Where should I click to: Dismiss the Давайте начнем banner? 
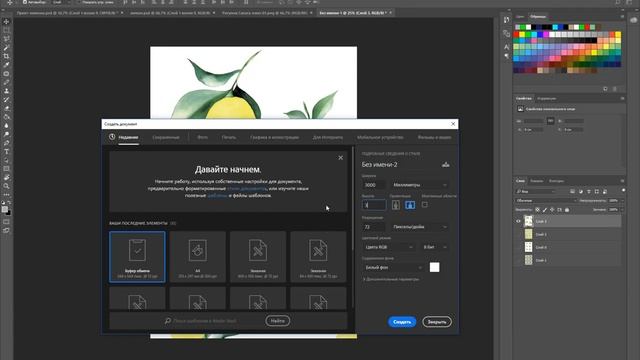(x=340, y=158)
